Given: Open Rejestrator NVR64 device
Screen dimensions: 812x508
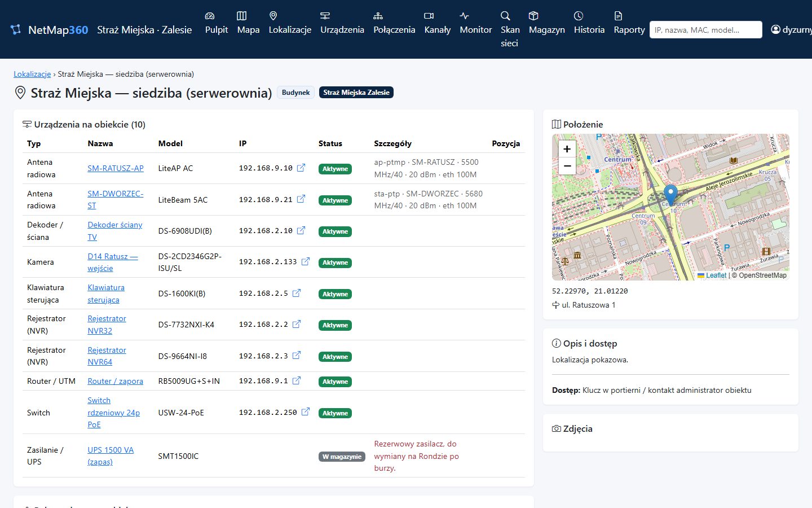Looking at the screenshot, I should (x=107, y=356).
